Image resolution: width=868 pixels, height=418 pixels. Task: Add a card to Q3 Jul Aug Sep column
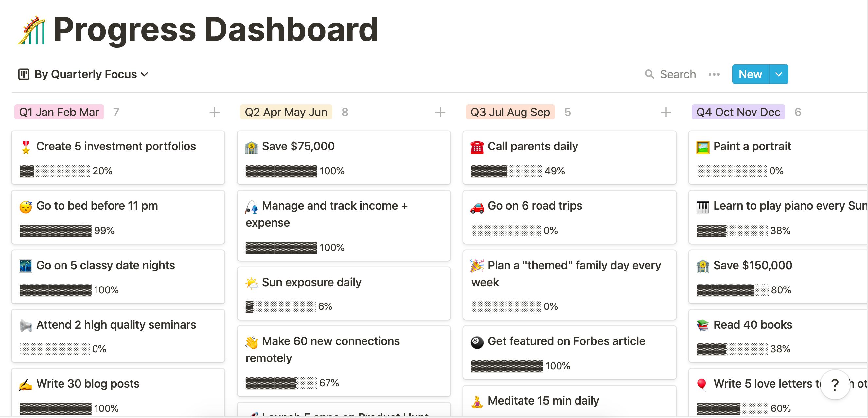click(x=666, y=112)
